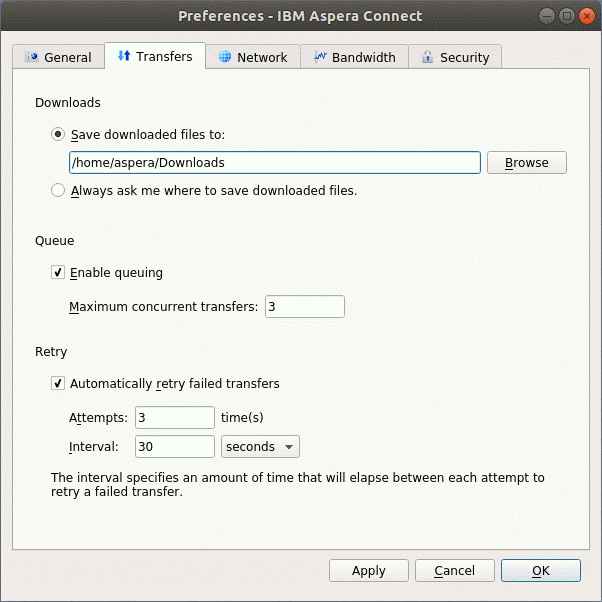Click the download path text field
The image size is (602, 602).
click(x=274, y=163)
